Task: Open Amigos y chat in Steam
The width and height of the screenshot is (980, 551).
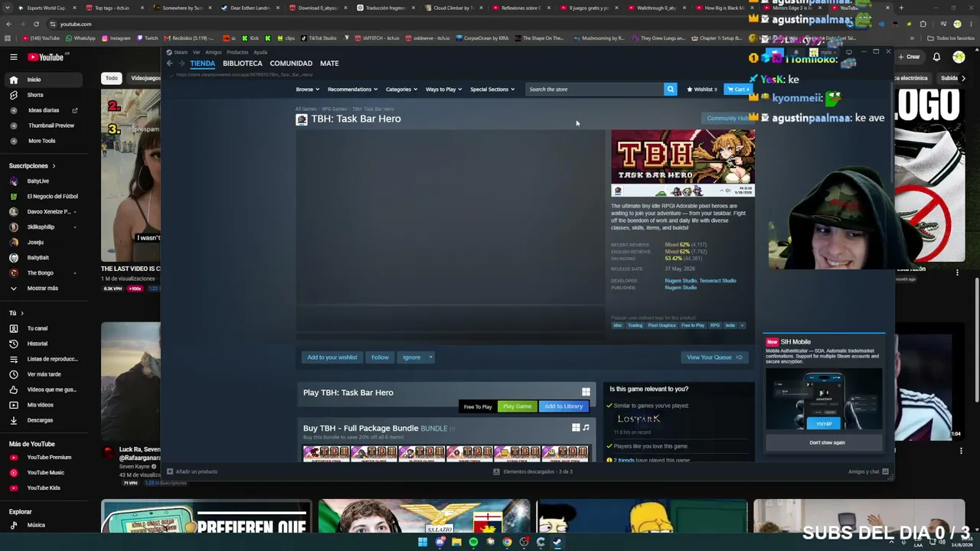Action: (x=868, y=471)
